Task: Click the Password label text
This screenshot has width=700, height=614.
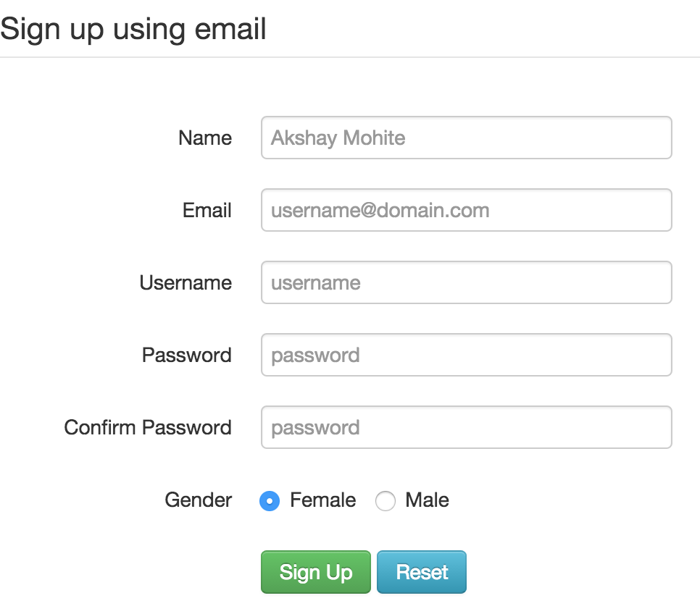Action: pyautogui.click(x=187, y=356)
